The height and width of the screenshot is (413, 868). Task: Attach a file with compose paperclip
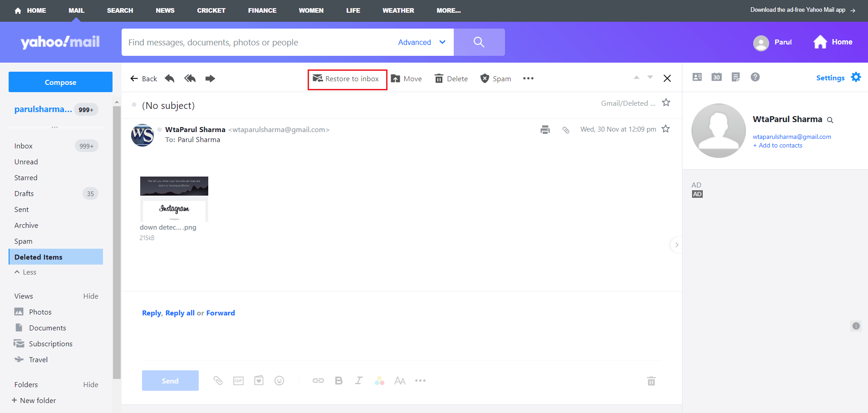[x=218, y=381]
